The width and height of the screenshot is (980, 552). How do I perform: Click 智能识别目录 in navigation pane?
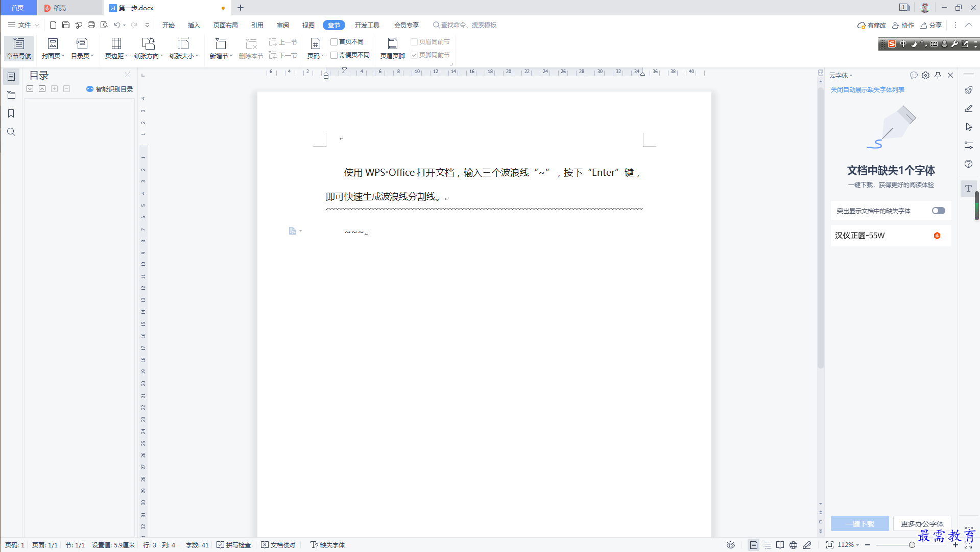(x=110, y=89)
